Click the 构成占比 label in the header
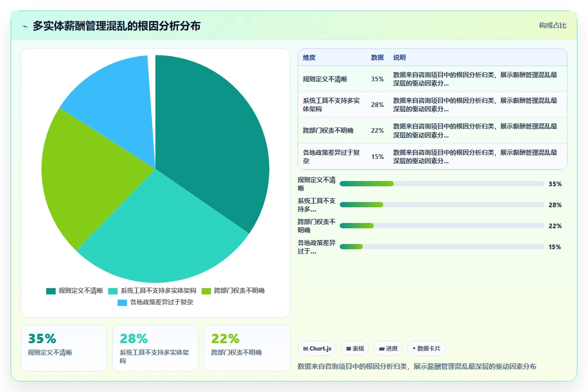 click(x=552, y=26)
